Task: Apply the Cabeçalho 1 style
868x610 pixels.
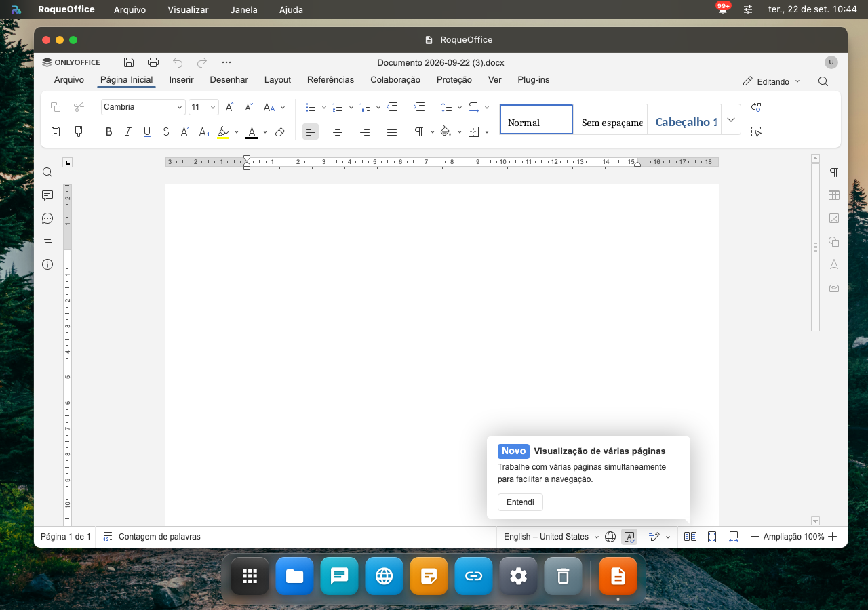Action: (684, 119)
